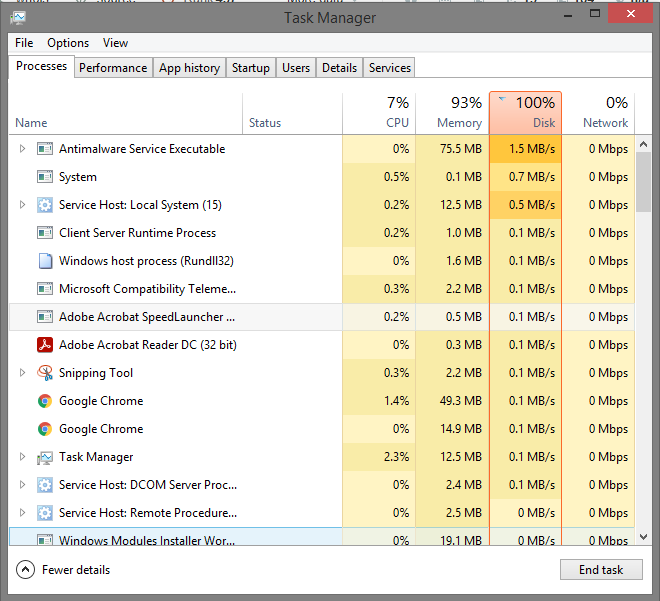Sort processes by Network column
Screen dimensions: 660x601
pos(598,114)
